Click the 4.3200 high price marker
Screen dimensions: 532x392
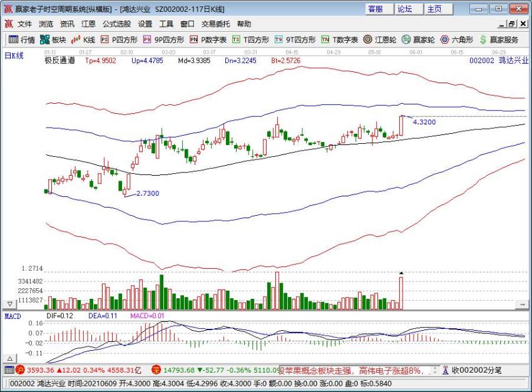(424, 122)
